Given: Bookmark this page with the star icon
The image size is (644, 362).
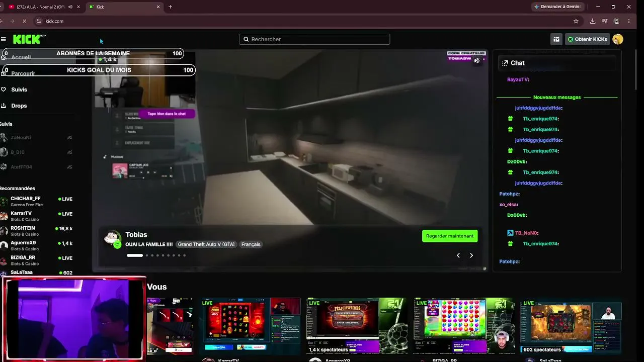Looking at the screenshot, I should [x=576, y=21].
